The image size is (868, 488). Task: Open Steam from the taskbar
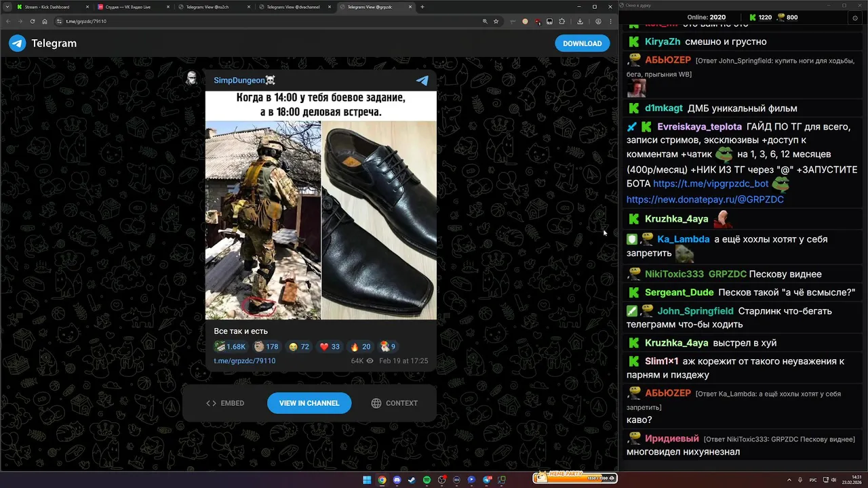412,480
